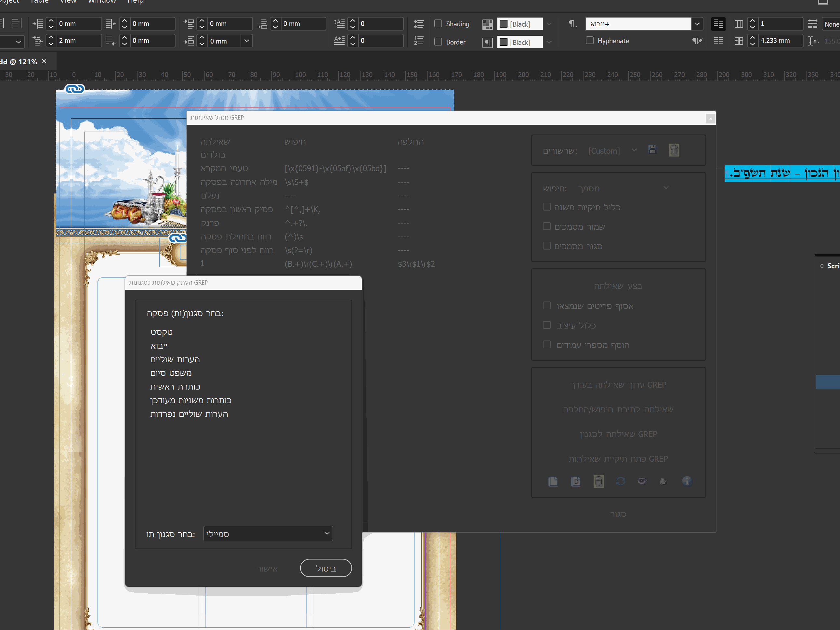Expand the [Custom] presets dropdown

tap(634, 150)
